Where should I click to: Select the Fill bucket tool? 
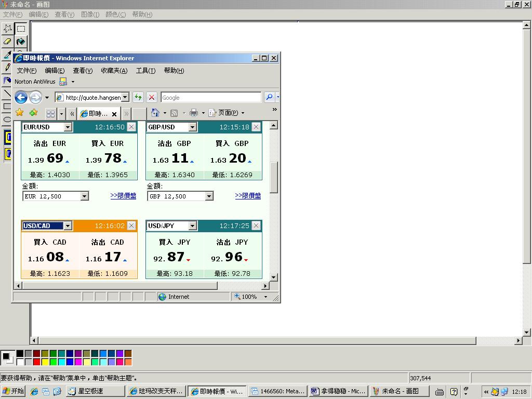21,42
